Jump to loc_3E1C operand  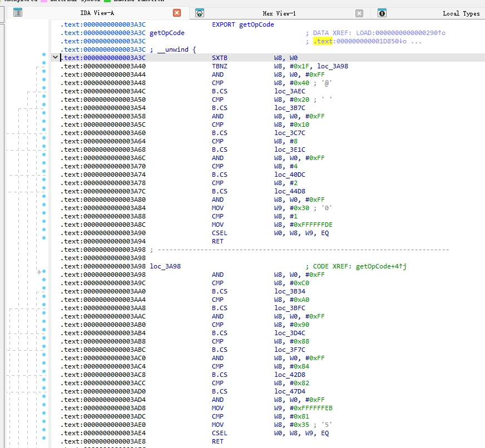(x=290, y=150)
